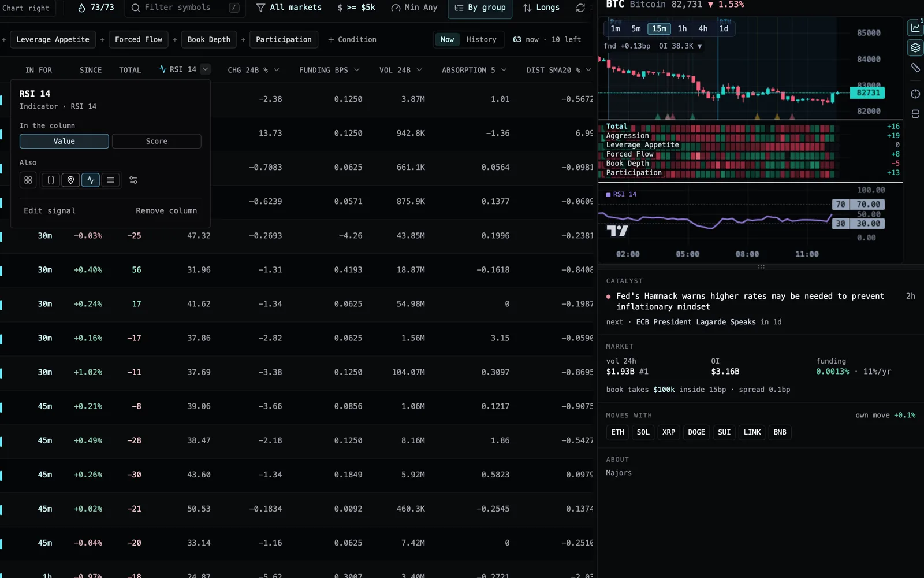Toggle the By group grouping
Image resolution: width=924 pixels, height=578 pixels.
(480, 8)
